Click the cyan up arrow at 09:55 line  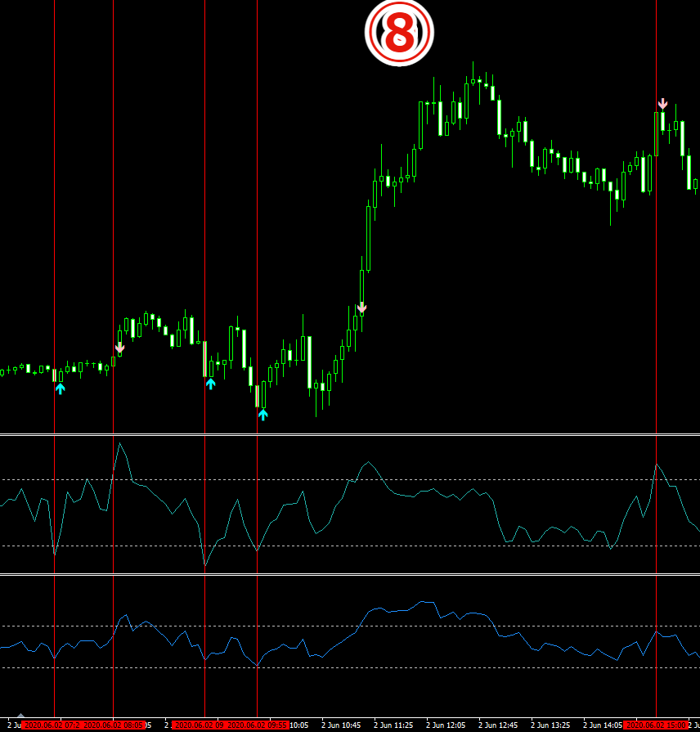pyautogui.click(x=263, y=415)
